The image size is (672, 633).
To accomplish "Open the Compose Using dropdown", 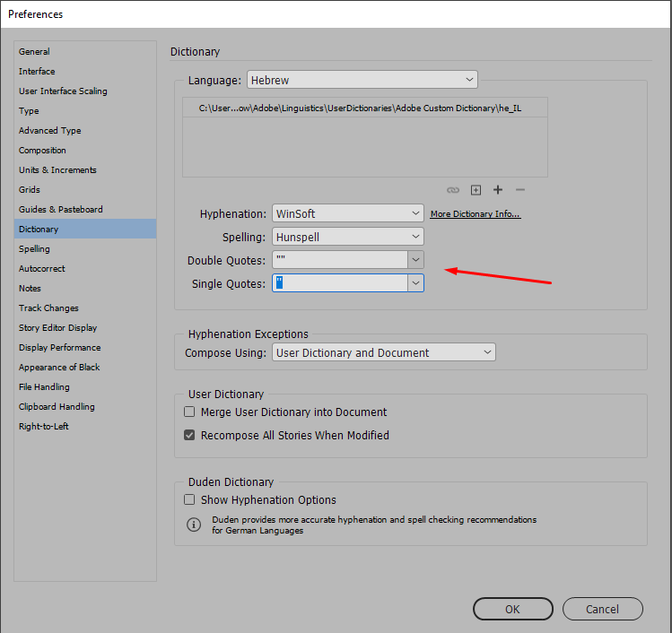I will coord(384,352).
